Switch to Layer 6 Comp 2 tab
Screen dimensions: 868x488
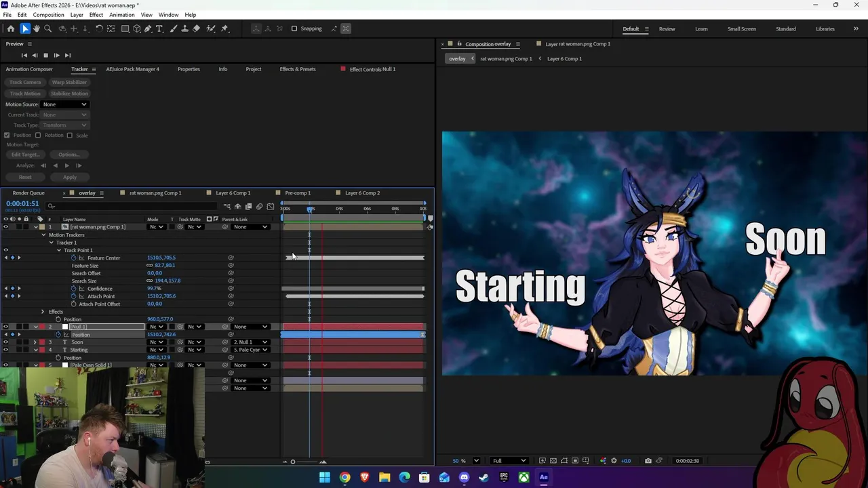(362, 193)
